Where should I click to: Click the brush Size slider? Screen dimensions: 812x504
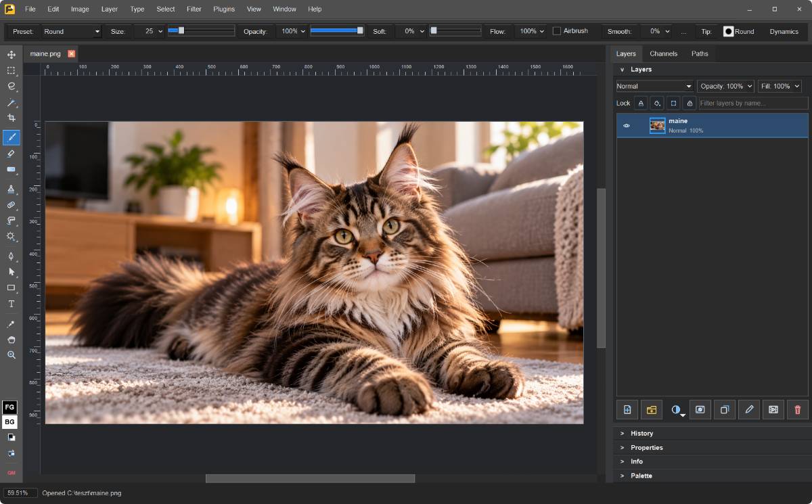point(201,30)
